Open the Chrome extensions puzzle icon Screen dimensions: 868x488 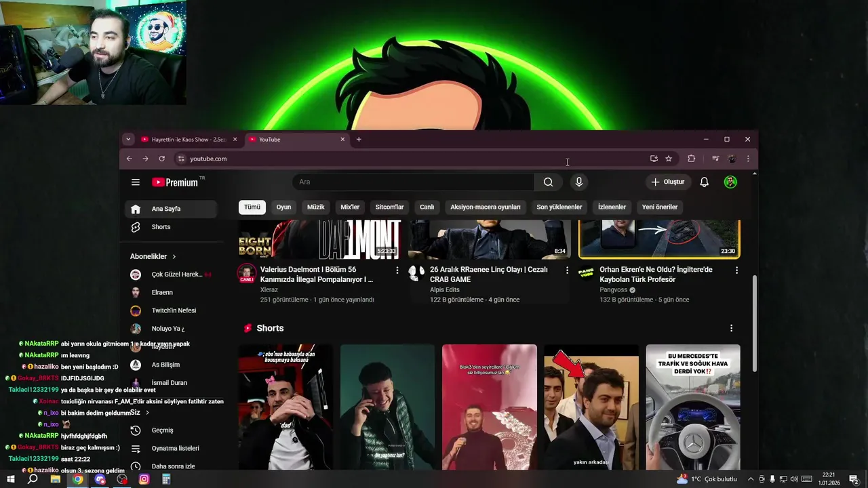point(691,159)
